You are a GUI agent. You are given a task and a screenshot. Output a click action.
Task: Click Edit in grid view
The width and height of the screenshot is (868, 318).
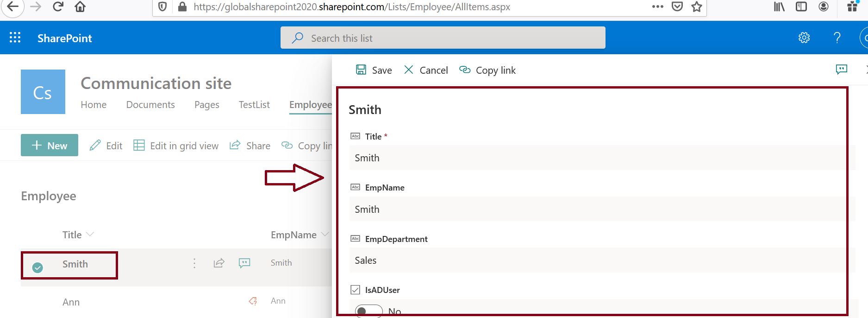pos(176,146)
